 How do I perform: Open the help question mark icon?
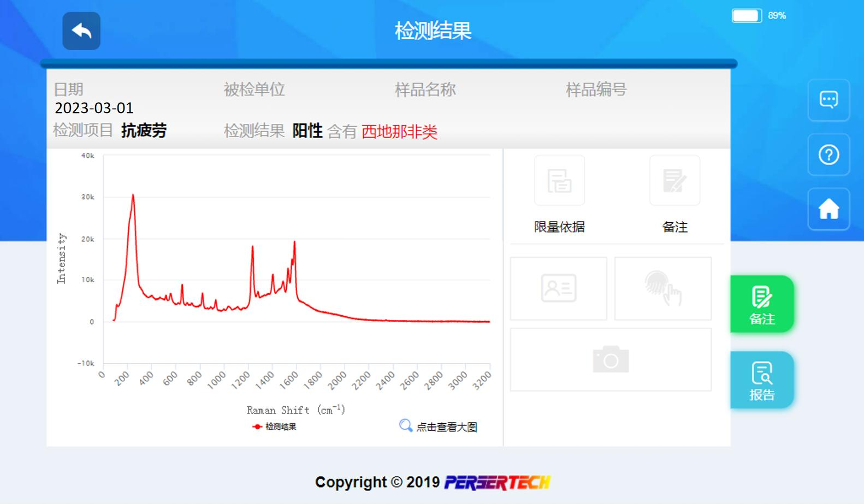tap(829, 155)
